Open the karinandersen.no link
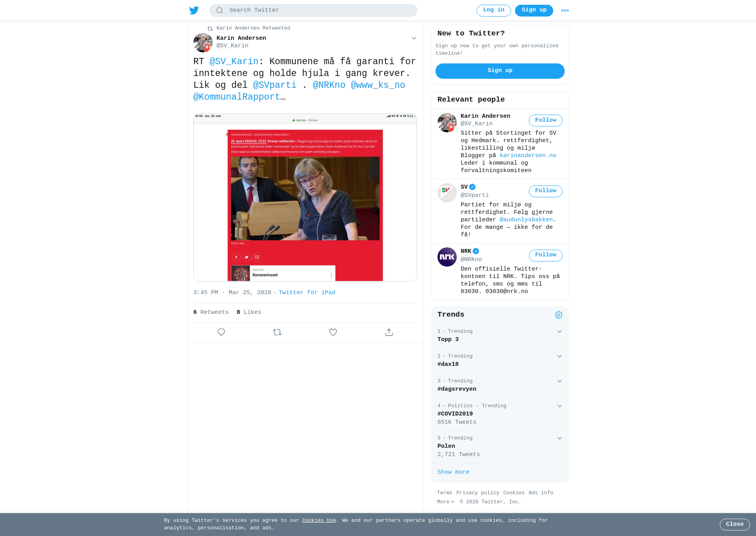 click(528, 156)
